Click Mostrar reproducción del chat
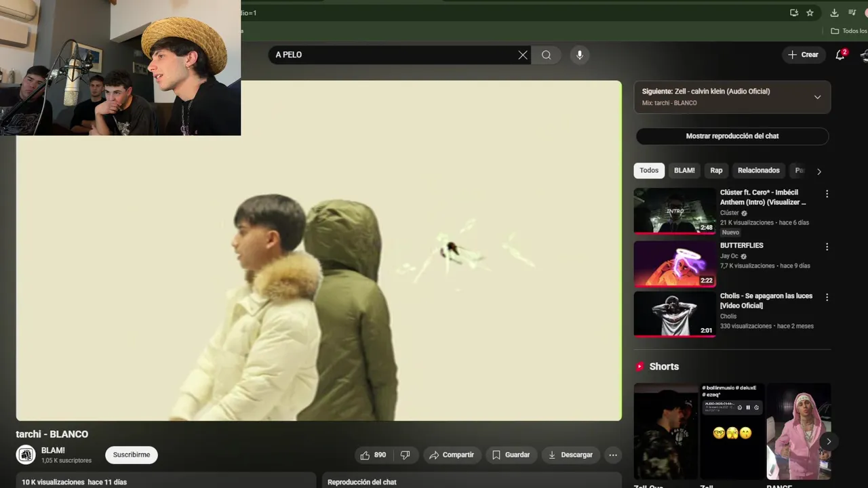The height and width of the screenshot is (488, 868). [732, 136]
